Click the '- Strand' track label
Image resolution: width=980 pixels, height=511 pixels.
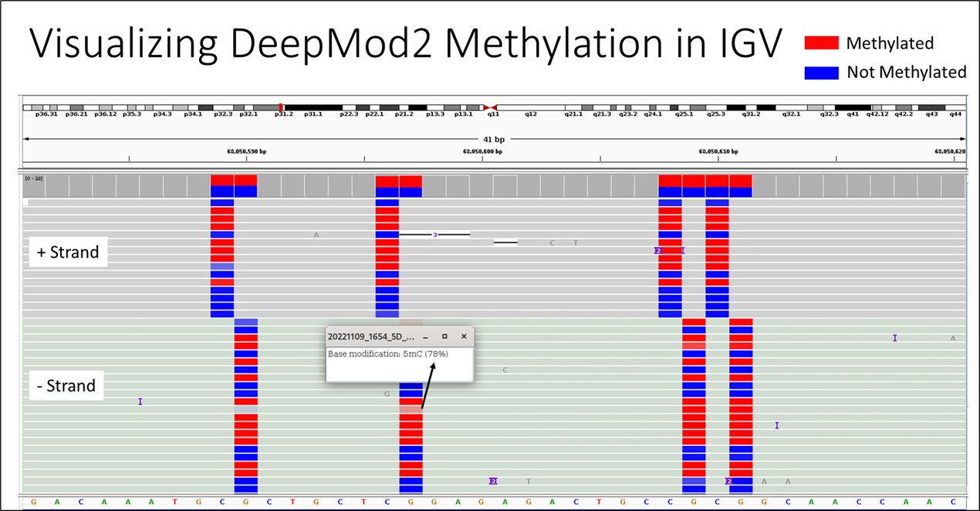66,385
